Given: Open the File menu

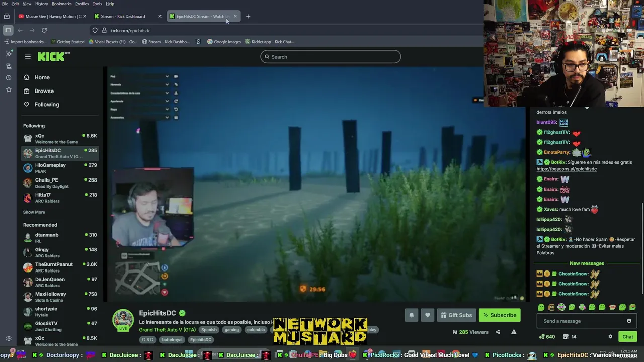Looking at the screenshot, I should pyautogui.click(x=5, y=4).
